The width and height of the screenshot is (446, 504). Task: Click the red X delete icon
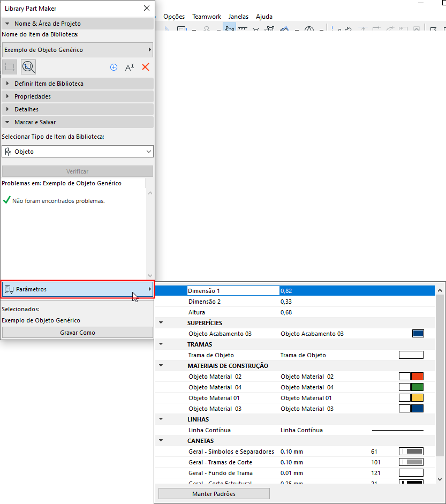click(x=145, y=67)
